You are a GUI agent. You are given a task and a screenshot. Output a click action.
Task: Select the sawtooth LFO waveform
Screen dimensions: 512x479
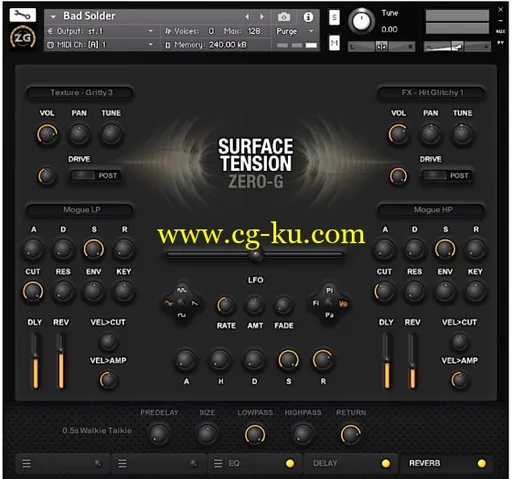pyautogui.click(x=195, y=303)
